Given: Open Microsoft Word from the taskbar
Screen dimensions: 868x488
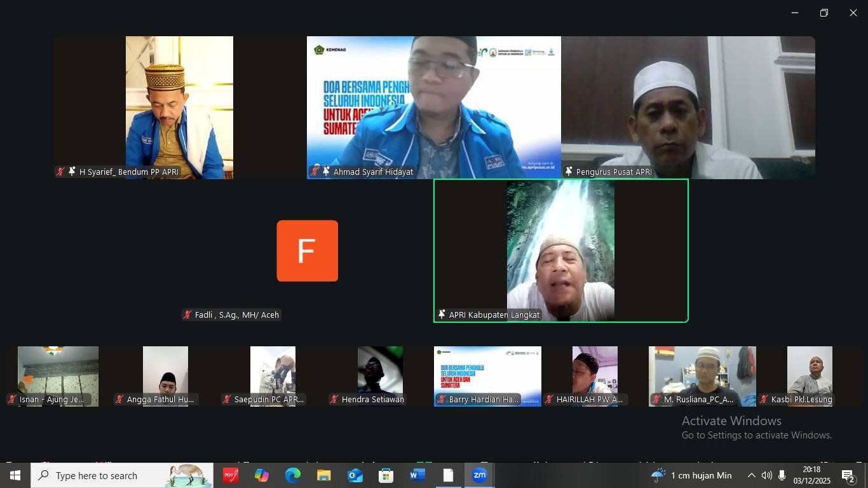Looking at the screenshot, I should tap(417, 475).
